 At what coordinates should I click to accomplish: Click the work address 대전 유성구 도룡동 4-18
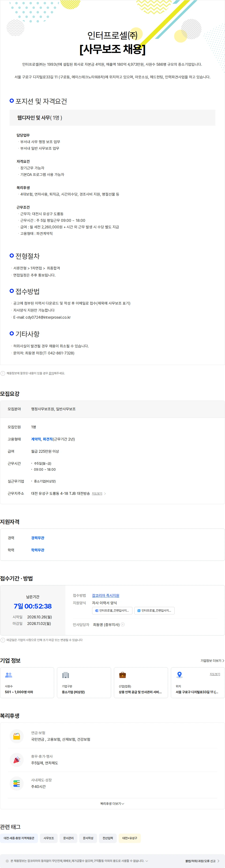click(60, 493)
